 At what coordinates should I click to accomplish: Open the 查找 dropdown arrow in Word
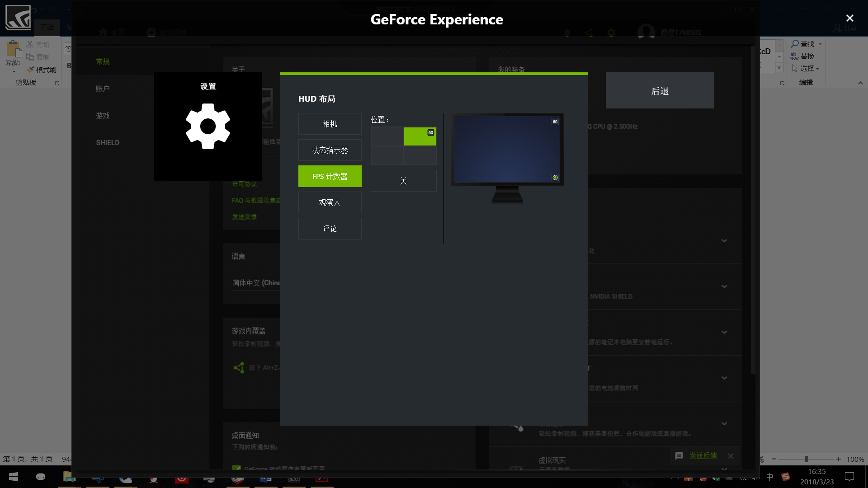tap(820, 44)
